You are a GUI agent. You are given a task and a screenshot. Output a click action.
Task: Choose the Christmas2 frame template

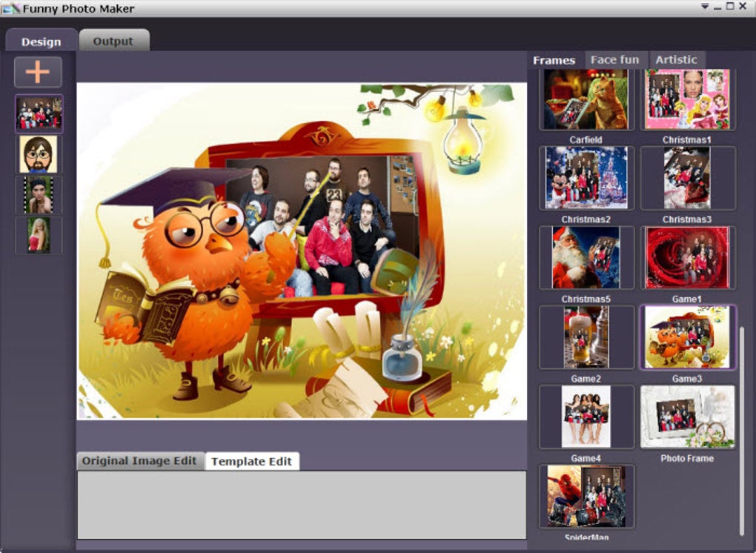coord(586,178)
